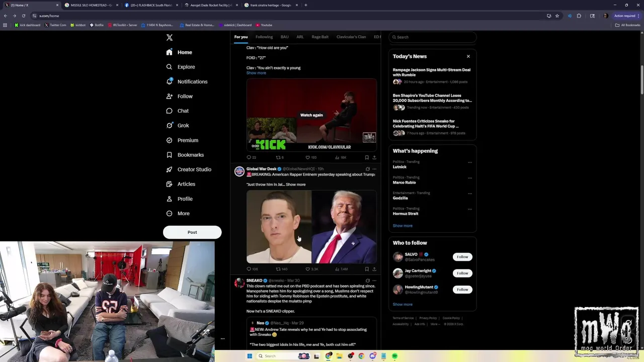
Task: Launch Grok from the sidebar
Action: tap(177, 125)
